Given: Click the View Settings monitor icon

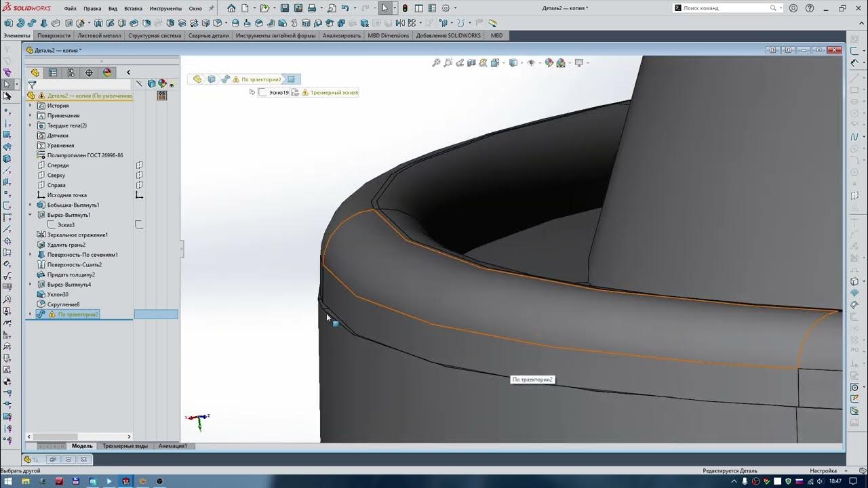Looking at the screenshot, I should coord(578,63).
